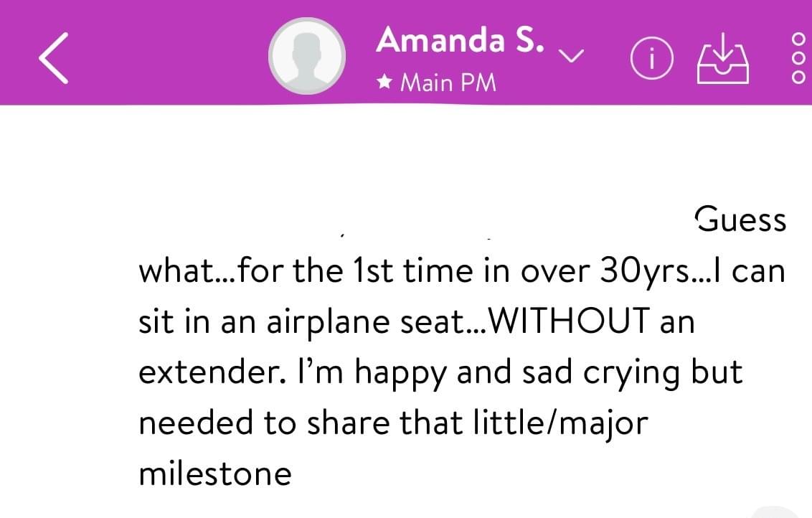Click the "sit in an airplane seat" line
This screenshot has height=518, width=812.
pyautogui.click(x=303, y=321)
